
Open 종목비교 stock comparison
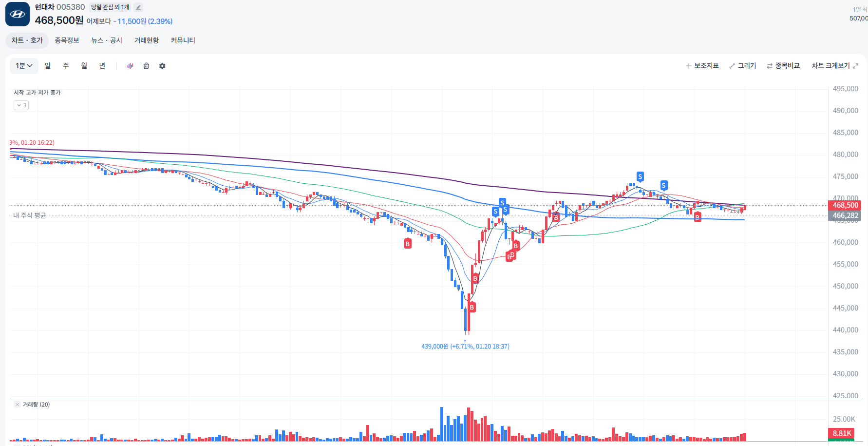point(783,66)
